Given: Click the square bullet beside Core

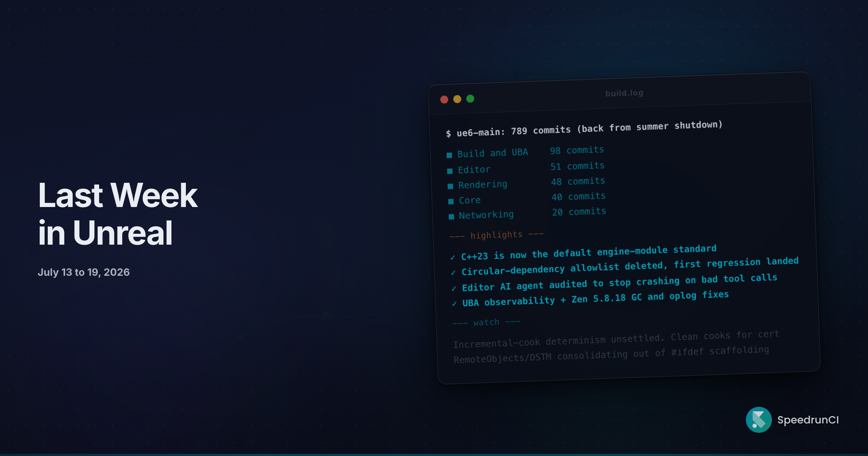Looking at the screenshot, I should (451, 202).
